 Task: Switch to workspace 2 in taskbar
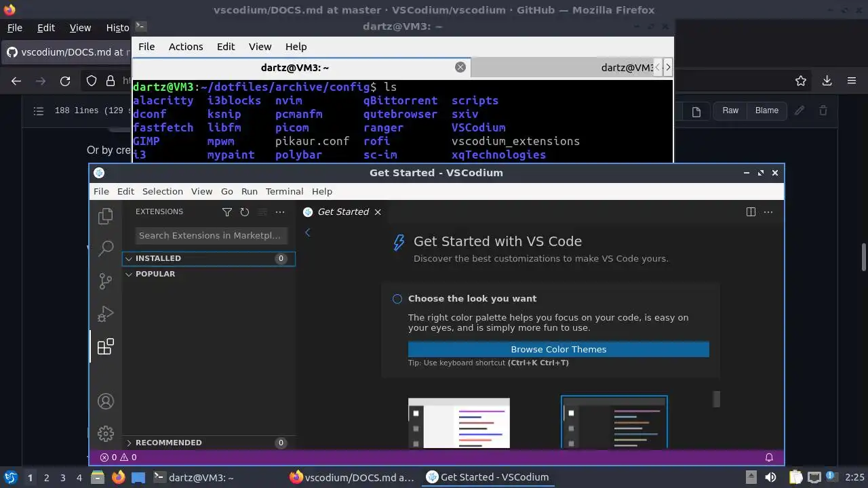pyautogui.click(x=46, y=477)
